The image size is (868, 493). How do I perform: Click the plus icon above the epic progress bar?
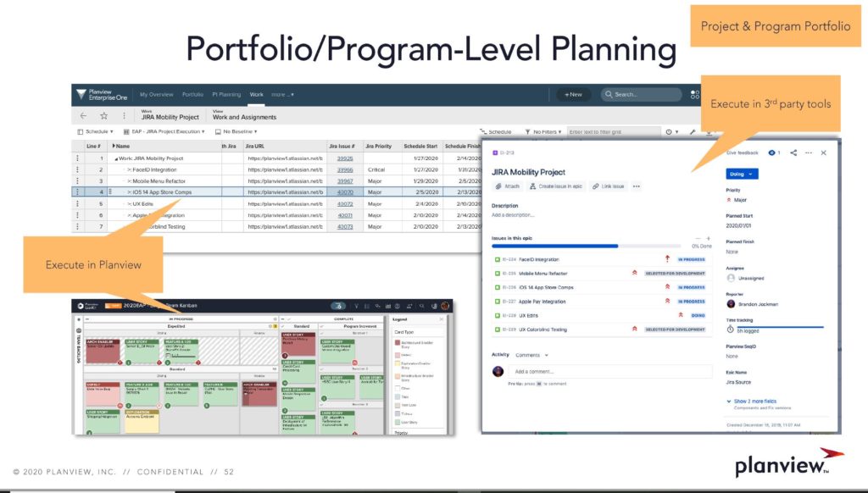point(709,239)
